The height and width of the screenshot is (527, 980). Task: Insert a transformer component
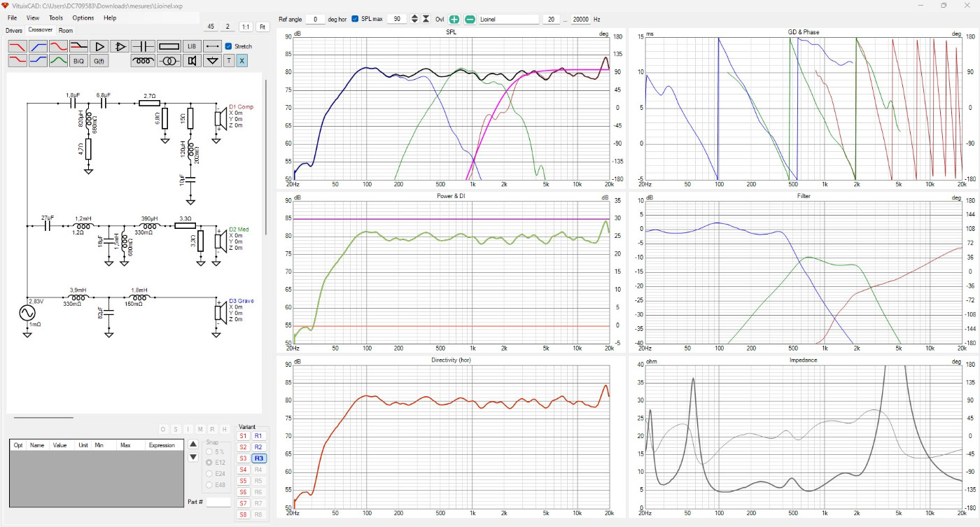tap(169, 61)
